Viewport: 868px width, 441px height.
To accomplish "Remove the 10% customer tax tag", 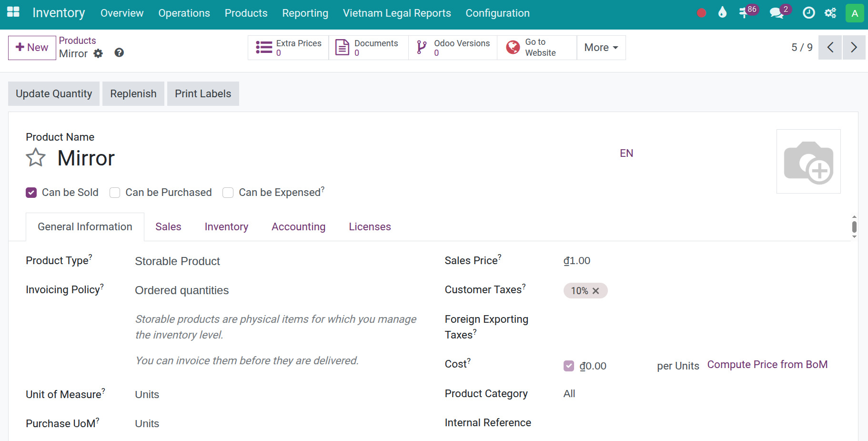I will click(x=595, y=291).
